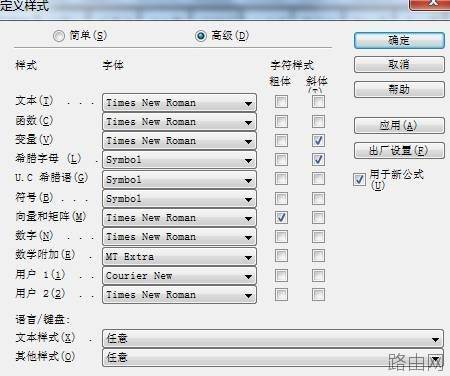
Task: Open font dropdown for 向量和矩阵(M) style
Action: click(179, 218)
